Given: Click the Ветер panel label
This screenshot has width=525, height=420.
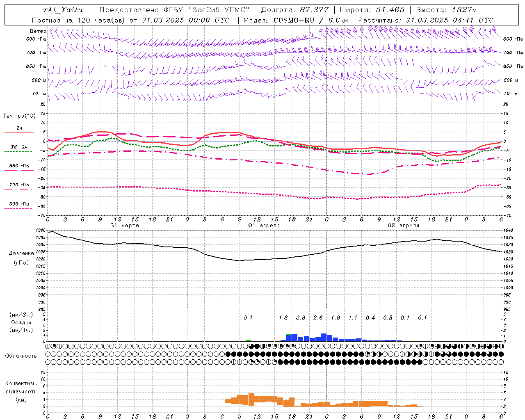Looking at the screenshot, I should point(38,31).
